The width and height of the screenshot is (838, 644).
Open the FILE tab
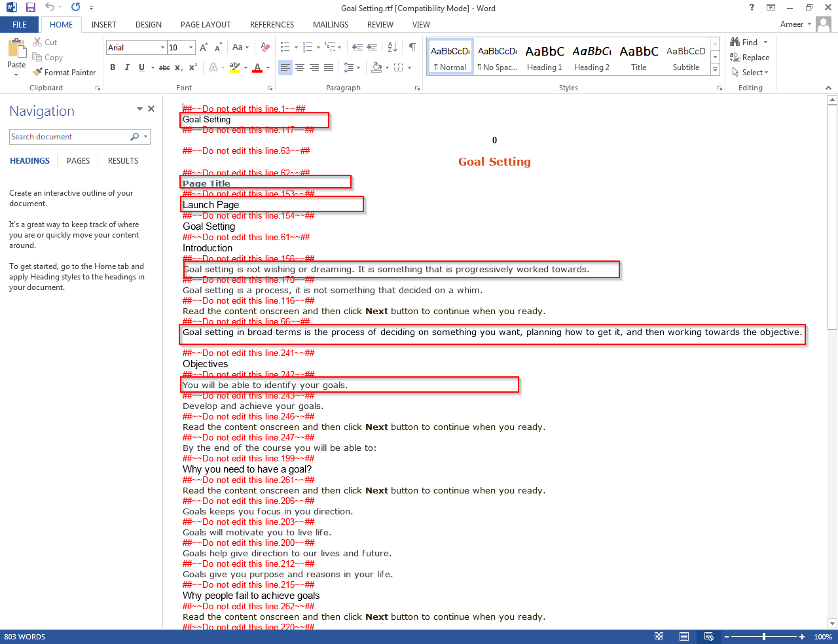pyautogui.click(x=20, y=24)
